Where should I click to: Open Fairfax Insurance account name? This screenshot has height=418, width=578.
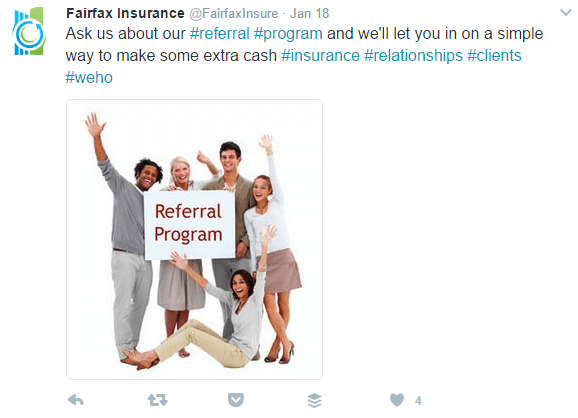pos(125,13)
